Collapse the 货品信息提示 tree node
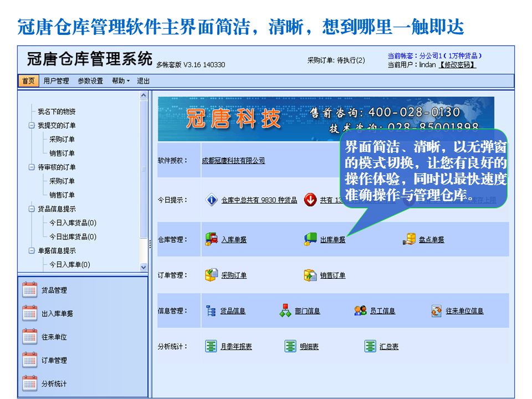 [x=32, y=209]
